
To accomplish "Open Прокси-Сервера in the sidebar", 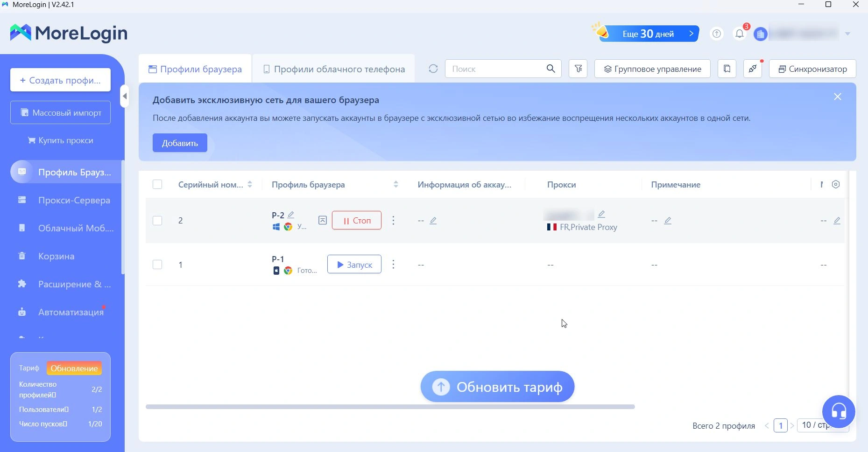I will [74, 200].
